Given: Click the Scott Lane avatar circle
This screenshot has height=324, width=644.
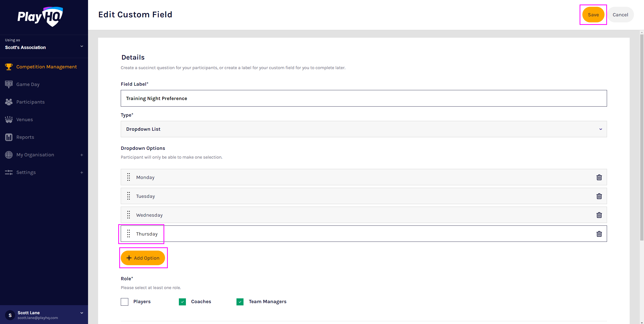Looking at the screenshot, I should pyautogui.click(x=10, y=315).
